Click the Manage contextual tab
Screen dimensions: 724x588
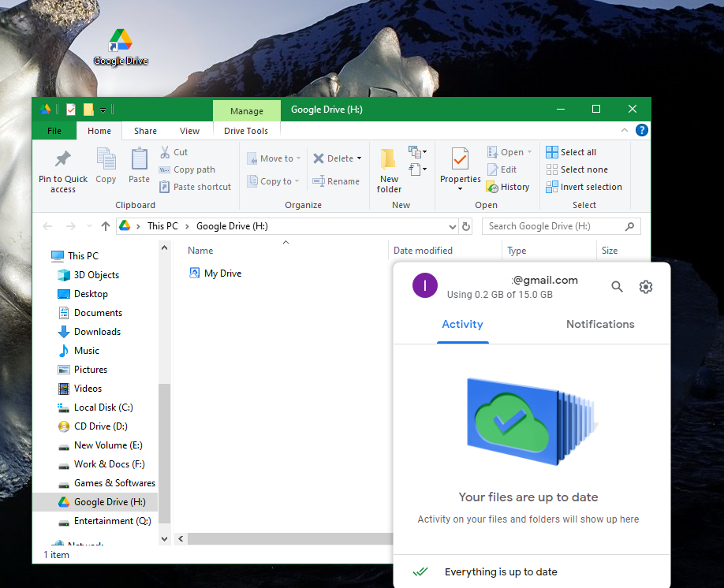tap(247, 111)
